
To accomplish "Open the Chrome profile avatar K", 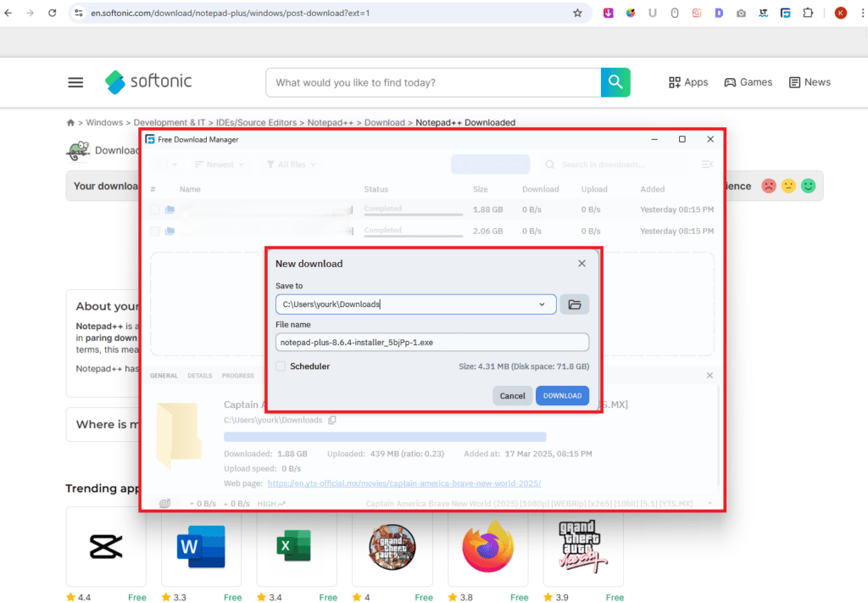I will tap(840, 13).
